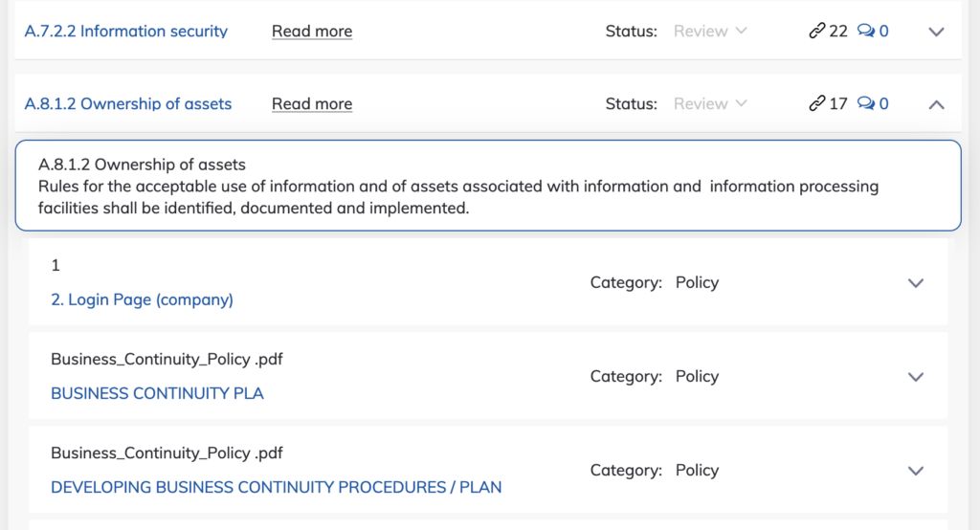Viewport: 980px width, 530px height.
Task: Open the 2. Login Page (company) link
Action: pyautogui.click(x=142, y=300)
